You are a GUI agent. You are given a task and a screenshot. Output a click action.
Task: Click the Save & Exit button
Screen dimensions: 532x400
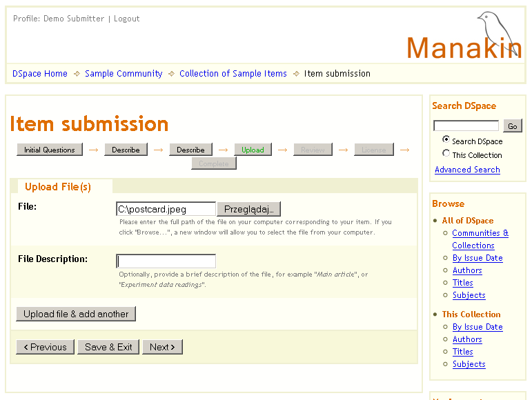click(108, 347)
